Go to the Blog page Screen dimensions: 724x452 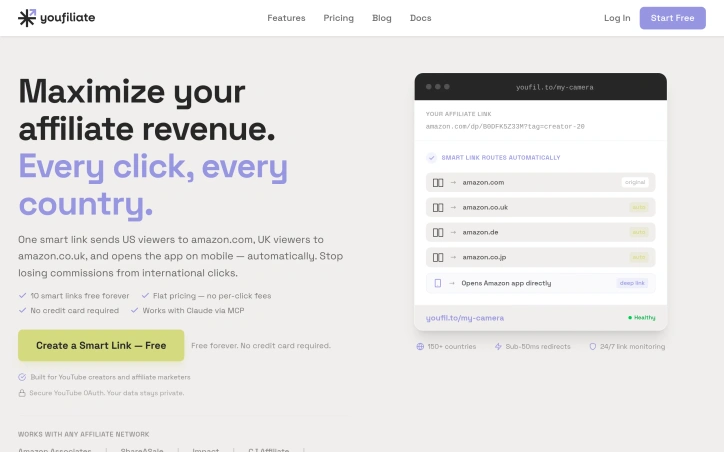(x=382, y=18)
